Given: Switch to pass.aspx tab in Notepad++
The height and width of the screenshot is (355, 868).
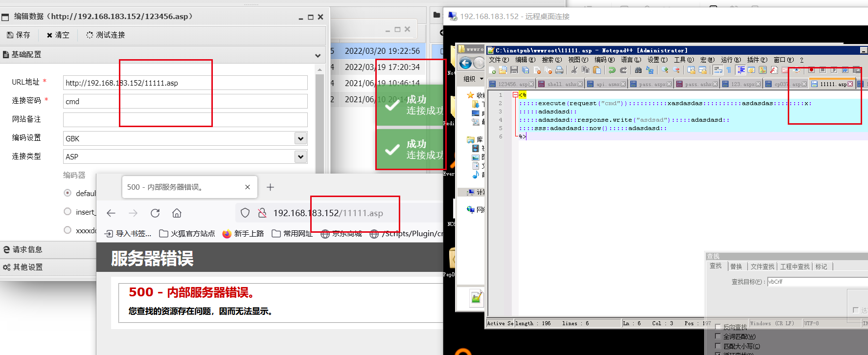Looking at the screenshot, I should point(651,84).
